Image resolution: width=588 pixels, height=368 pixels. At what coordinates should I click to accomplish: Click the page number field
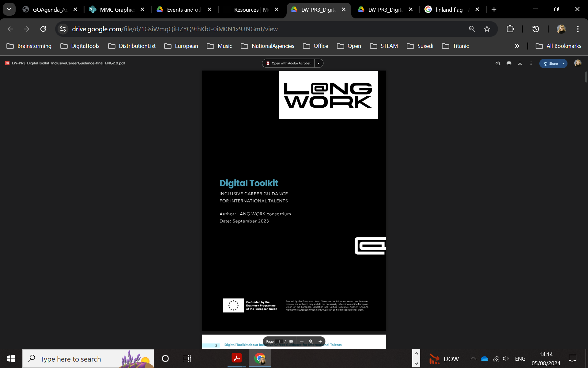click(279, 341)
